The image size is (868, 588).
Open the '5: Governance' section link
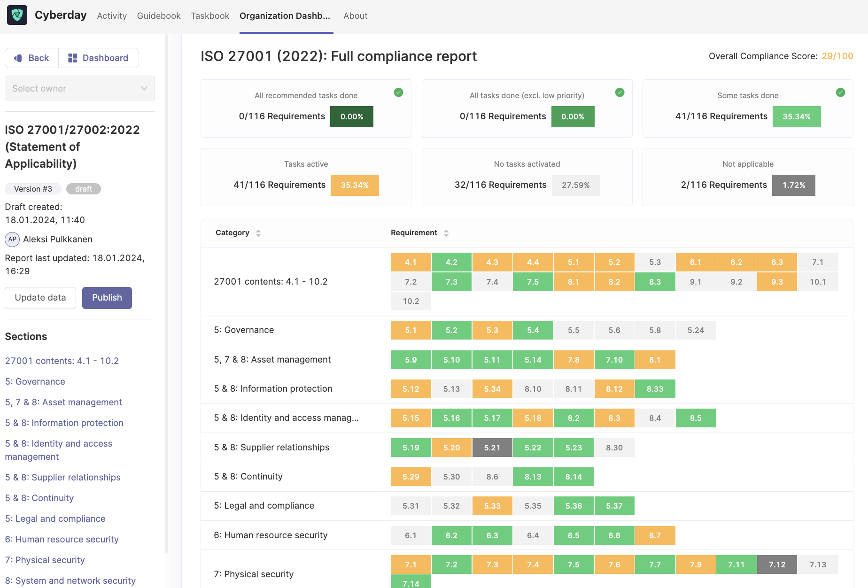(x=35, y=381)
